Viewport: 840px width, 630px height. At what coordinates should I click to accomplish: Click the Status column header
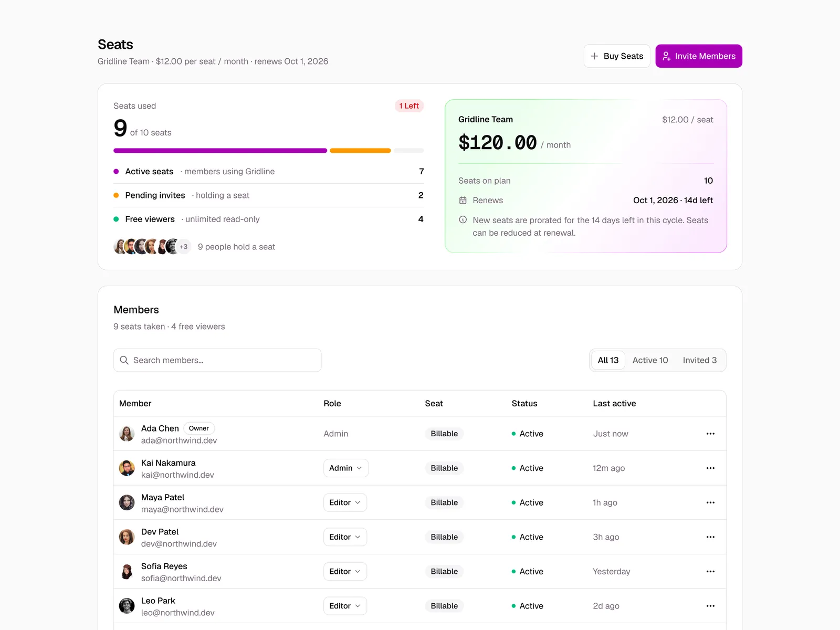coord(524,404)
